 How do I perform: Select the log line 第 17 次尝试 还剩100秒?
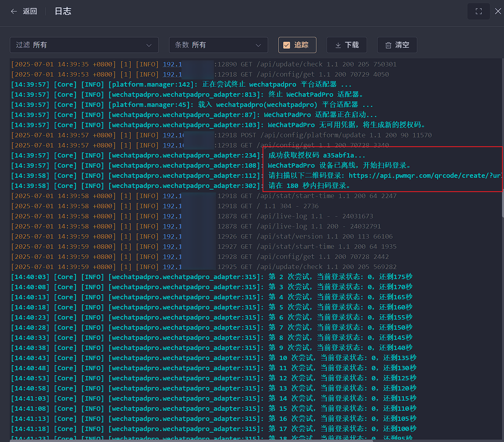(214, 429)
